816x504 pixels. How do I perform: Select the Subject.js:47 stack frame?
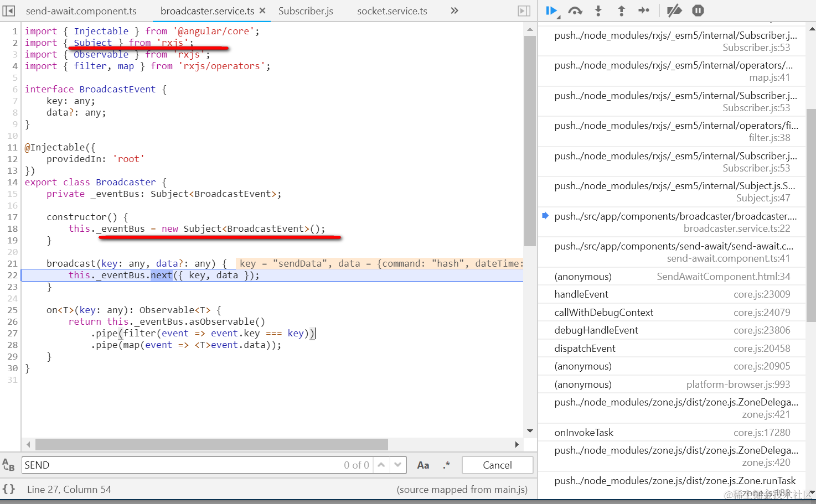pyautogui.click(x=672, y=192)
